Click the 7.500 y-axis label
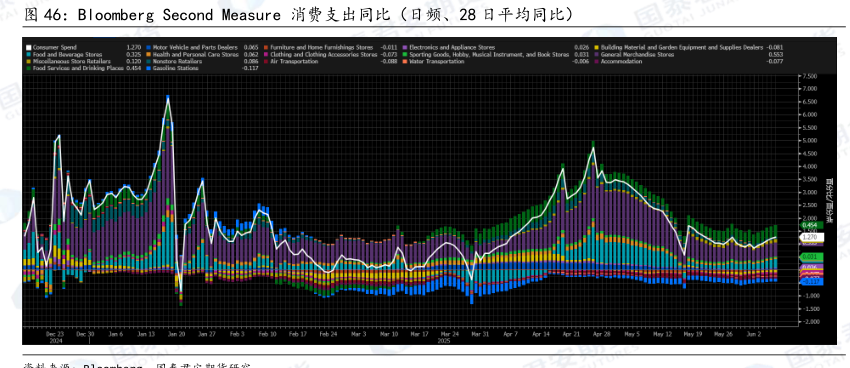850x368 pixels. pos(810,76)
